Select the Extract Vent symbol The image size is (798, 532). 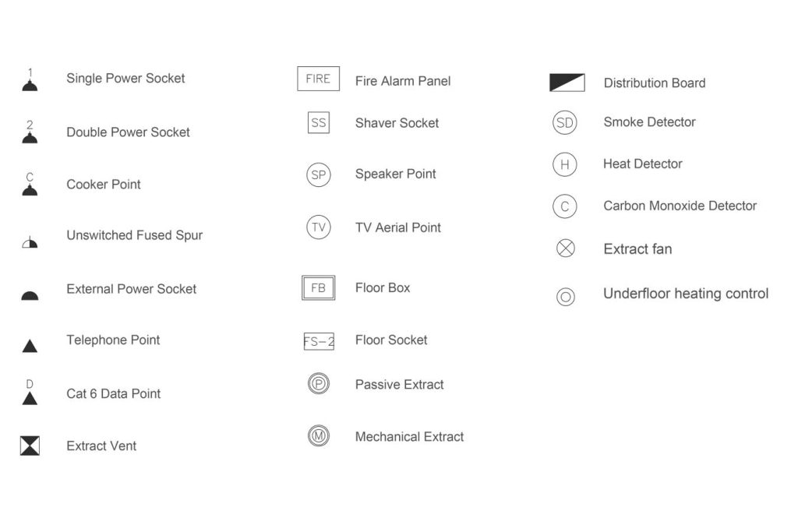pyautogui.click(x=30, y=446)
